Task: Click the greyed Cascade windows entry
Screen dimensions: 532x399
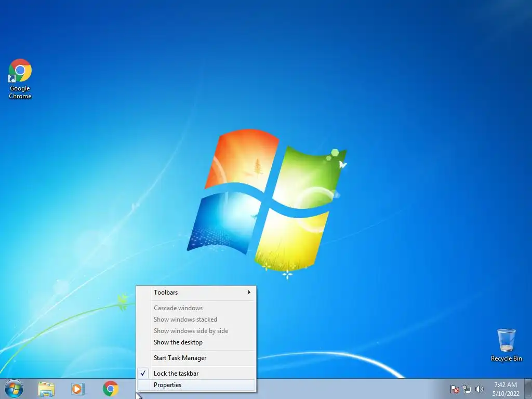Action: pos(196,308)
